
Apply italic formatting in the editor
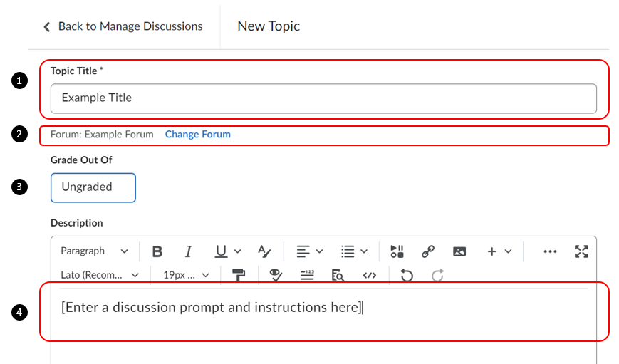[189, 251]
